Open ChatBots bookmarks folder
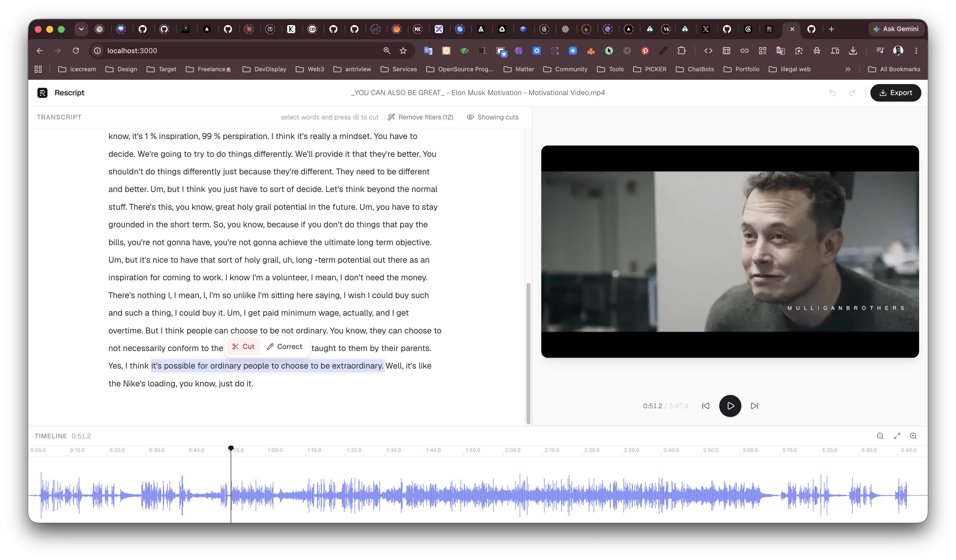This screenshot has height=560, width=956. pos(695,69)
